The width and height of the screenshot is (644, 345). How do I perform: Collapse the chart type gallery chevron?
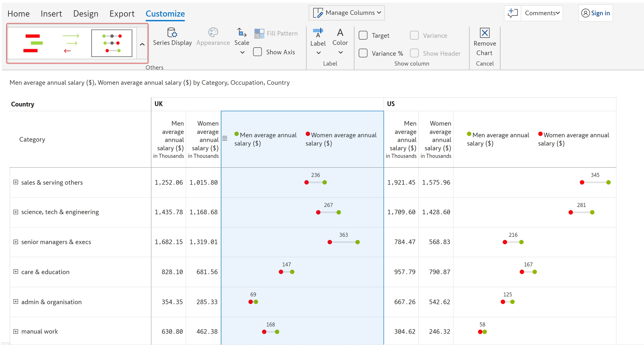142,44
